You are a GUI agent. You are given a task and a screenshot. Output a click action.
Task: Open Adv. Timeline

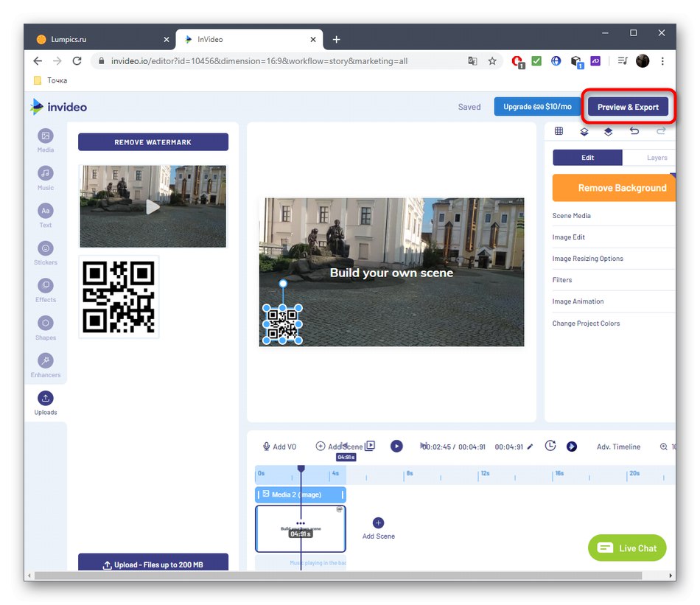point(618,447)
